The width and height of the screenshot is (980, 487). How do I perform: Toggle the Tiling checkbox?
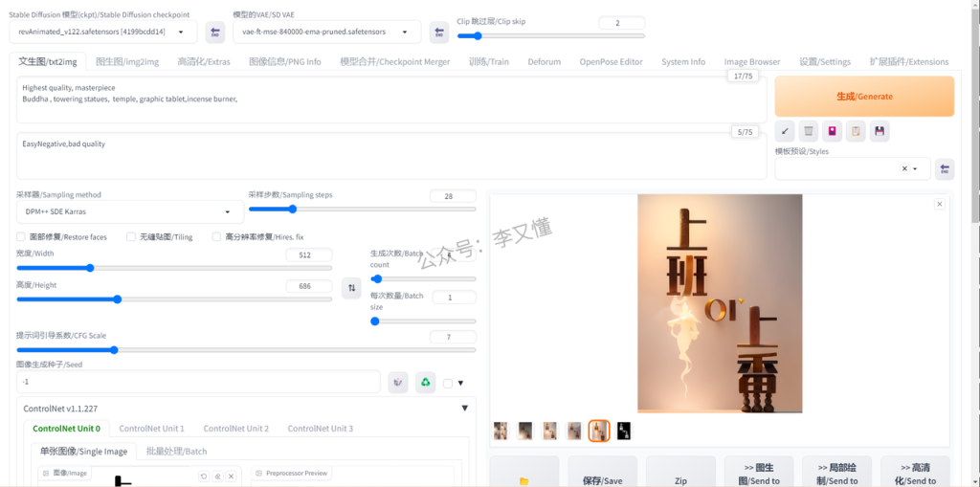coord(131,236)
